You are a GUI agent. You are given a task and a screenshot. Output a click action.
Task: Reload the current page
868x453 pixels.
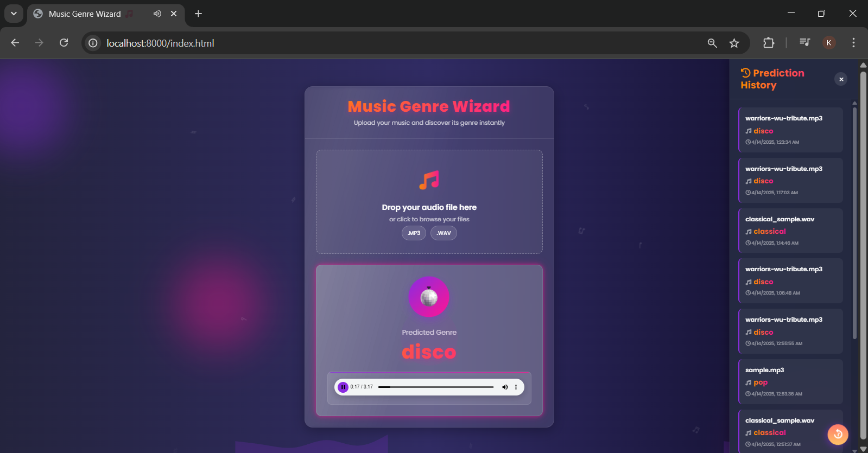tap(64, 43)
